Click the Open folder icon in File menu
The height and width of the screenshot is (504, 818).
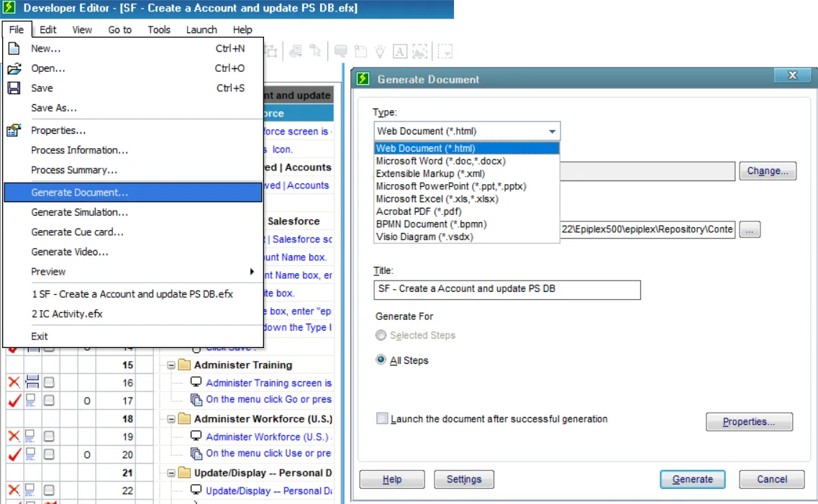point(14,68)
